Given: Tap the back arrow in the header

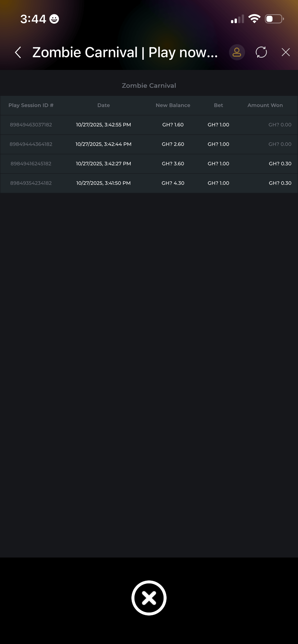Looking at the screenshot, I should point(18,52).
